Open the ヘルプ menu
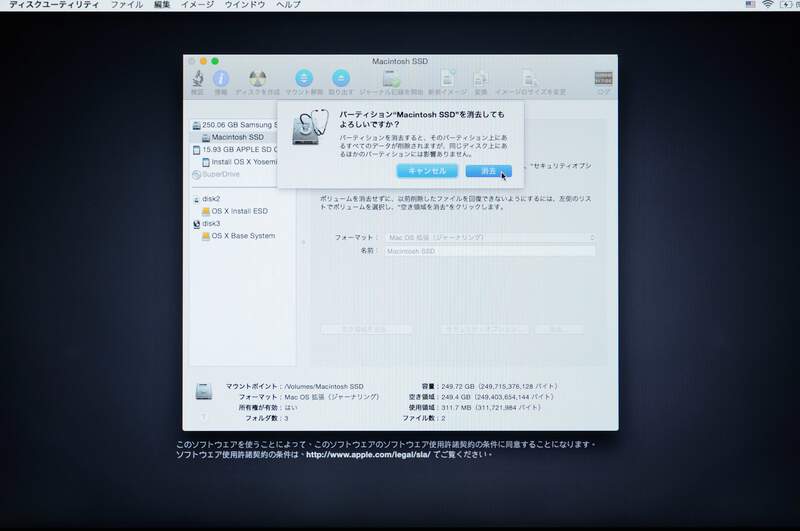 point(288,5)
